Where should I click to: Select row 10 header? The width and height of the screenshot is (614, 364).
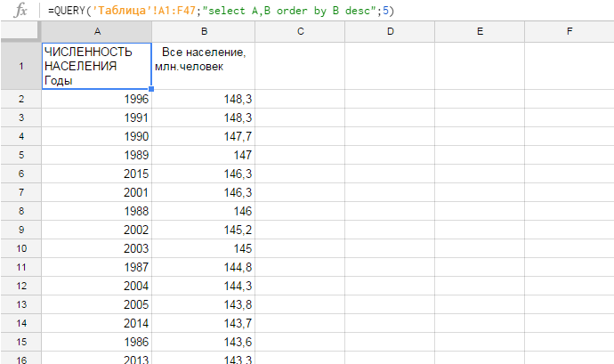(21, 248)
